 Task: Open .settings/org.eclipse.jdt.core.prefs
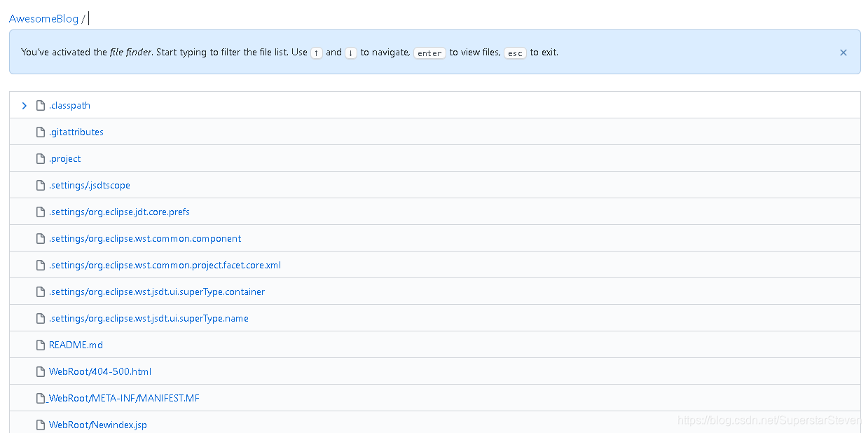119,212
